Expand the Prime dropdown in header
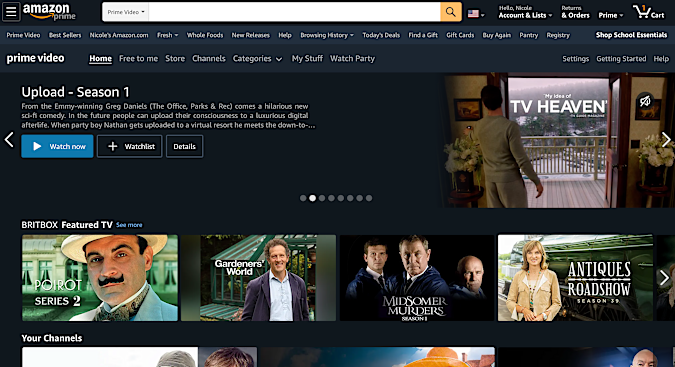 610,15
